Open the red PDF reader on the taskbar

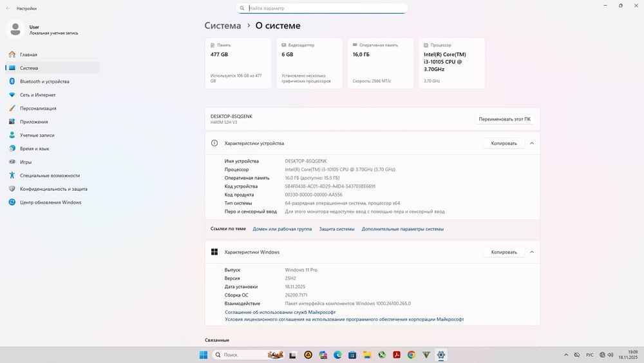tap(397, 355)
